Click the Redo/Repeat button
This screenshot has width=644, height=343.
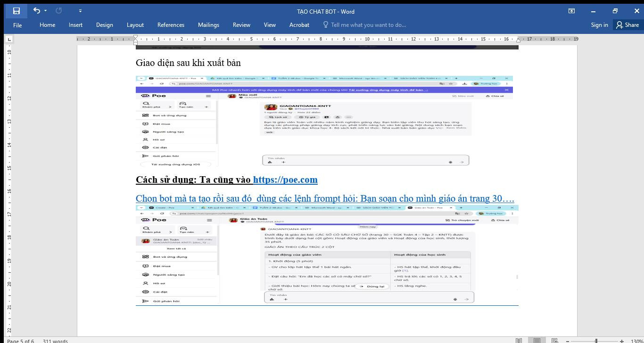click(x=59, y=11)
